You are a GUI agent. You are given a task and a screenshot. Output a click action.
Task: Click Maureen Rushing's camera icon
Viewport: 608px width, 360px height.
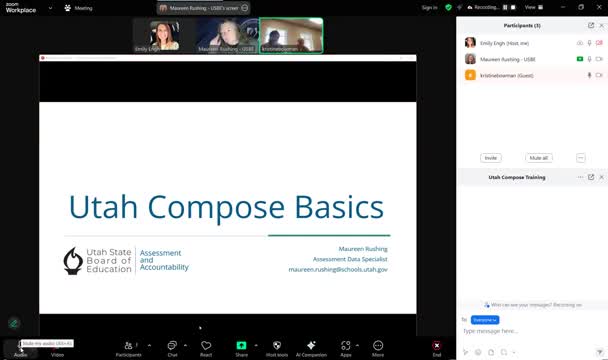tap(599, 59)
